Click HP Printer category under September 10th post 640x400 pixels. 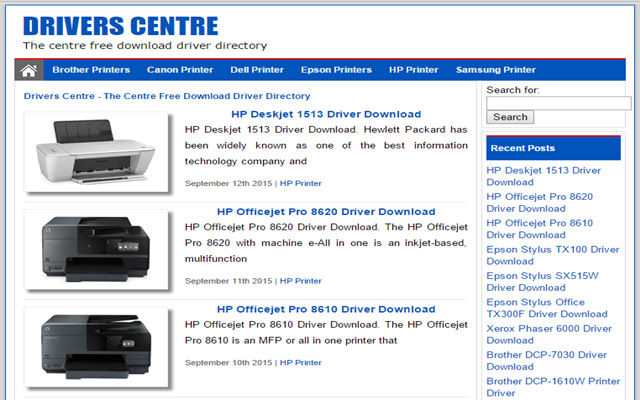(x=300, y=362)
